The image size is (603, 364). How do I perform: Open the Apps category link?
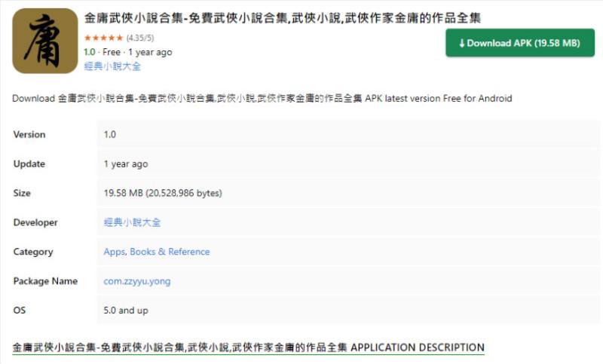point(115,252)
